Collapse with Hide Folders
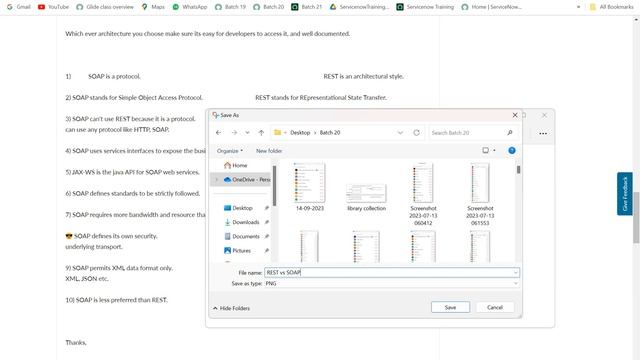Image resolution: width=640 pixels, height=360 pixels. point(231,308)
